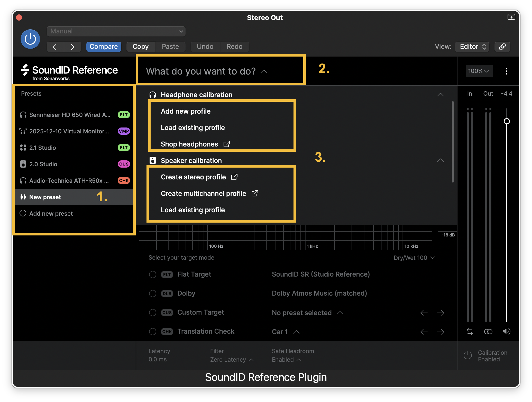Screen dimensions: 532x402
Task: Click next arrow in Custom Target row
Action: click(441, 313)
